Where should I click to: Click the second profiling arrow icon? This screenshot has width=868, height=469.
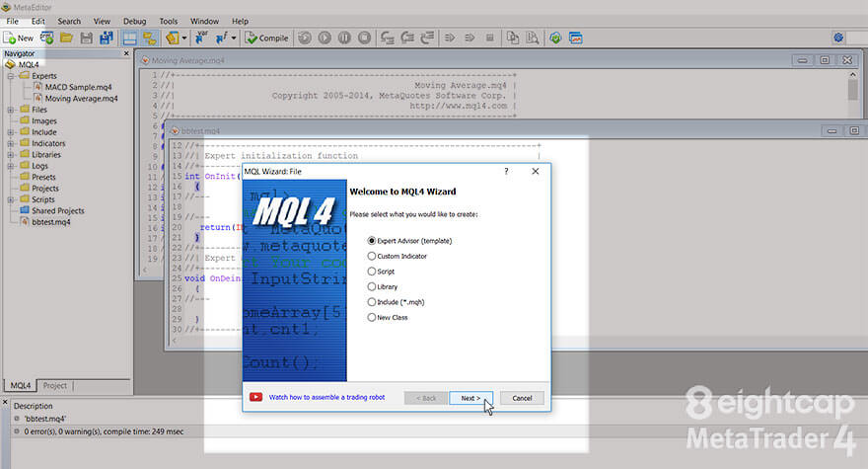click(470, 38)
